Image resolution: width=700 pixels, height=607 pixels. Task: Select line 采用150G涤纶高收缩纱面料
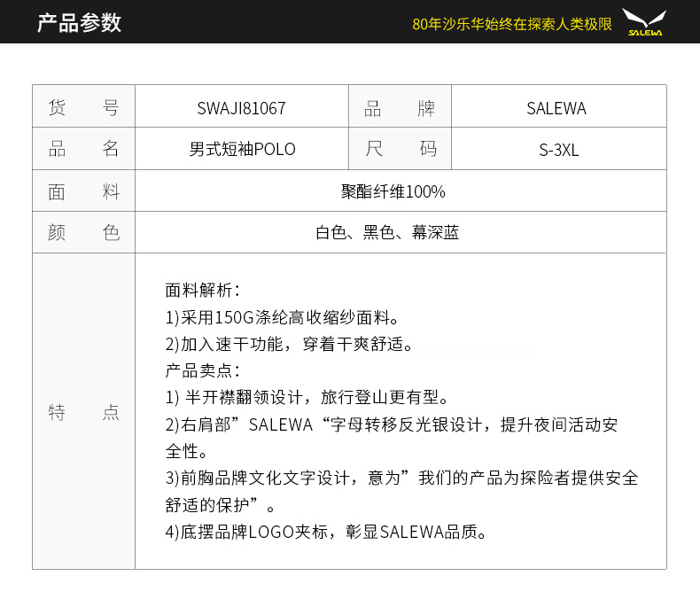pyautogui.click(x=282, y=317)
